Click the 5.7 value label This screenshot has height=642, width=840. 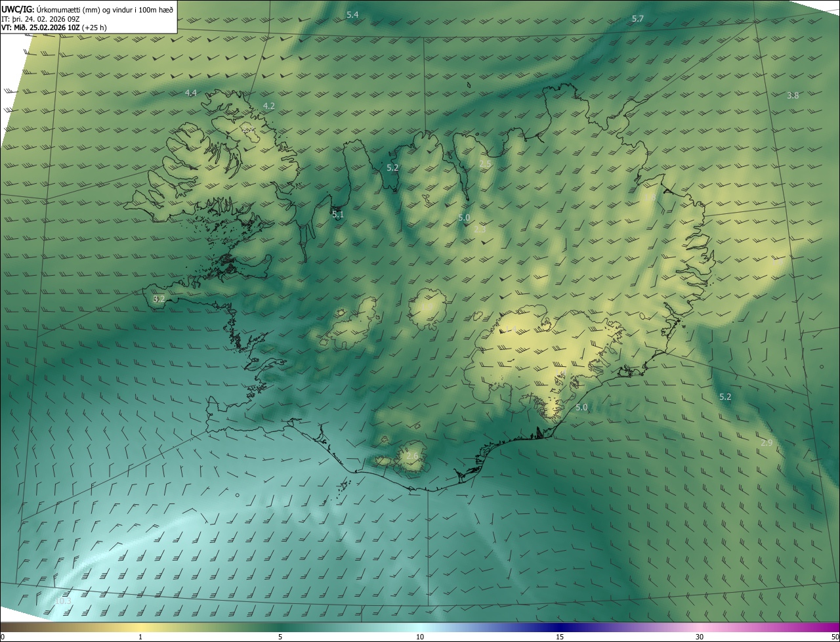click(x=637, y=19)
